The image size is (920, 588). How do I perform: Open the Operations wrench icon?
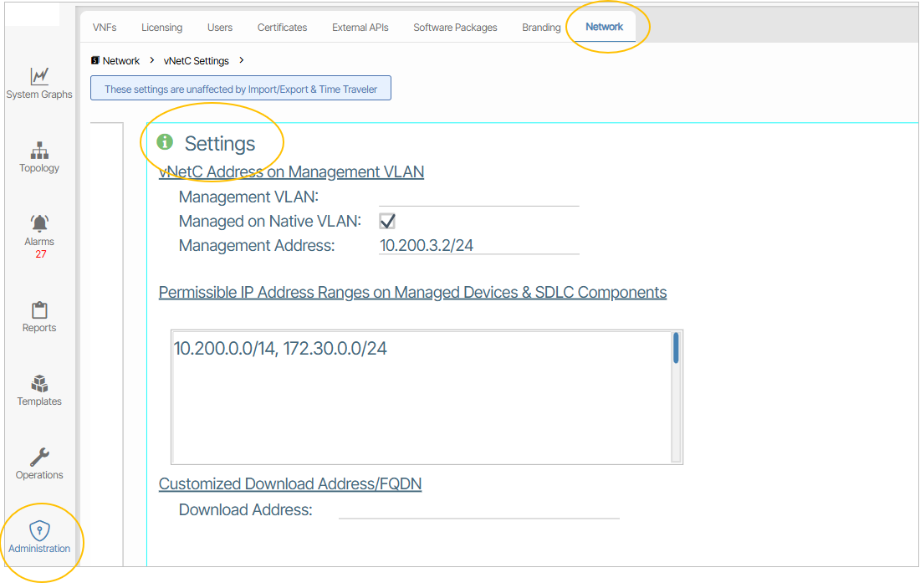[x=39, y=457]
